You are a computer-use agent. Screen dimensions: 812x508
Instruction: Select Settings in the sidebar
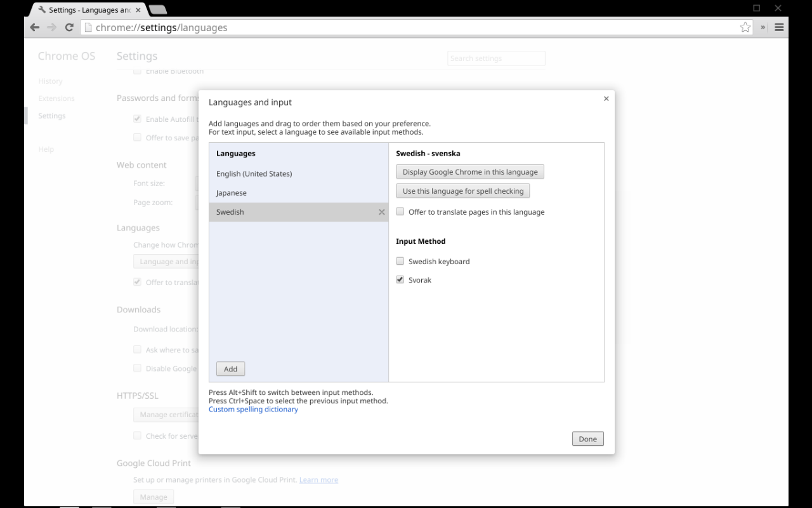point(52,116)
